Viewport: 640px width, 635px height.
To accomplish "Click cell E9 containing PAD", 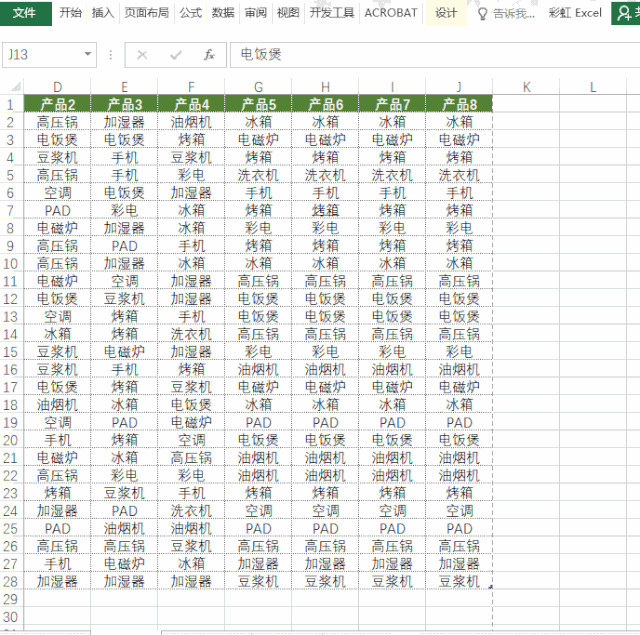I will click(x=124, y=246).
